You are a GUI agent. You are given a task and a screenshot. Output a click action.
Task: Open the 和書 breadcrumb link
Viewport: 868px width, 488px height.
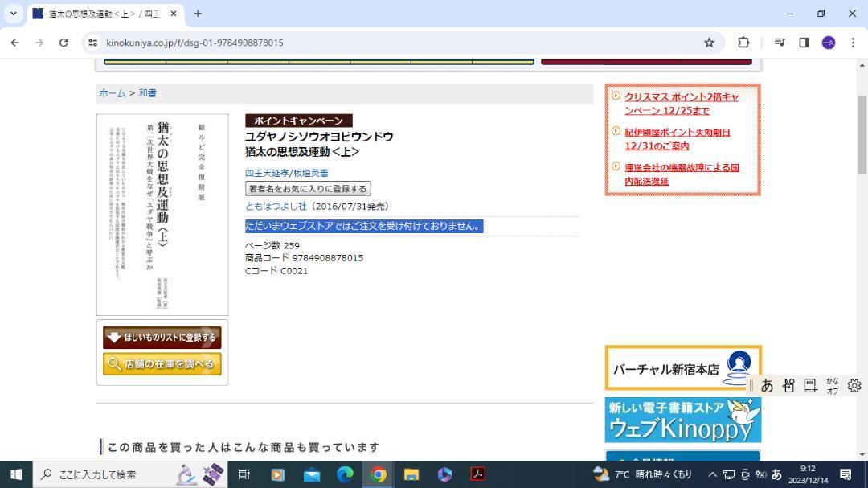point(147,93)
